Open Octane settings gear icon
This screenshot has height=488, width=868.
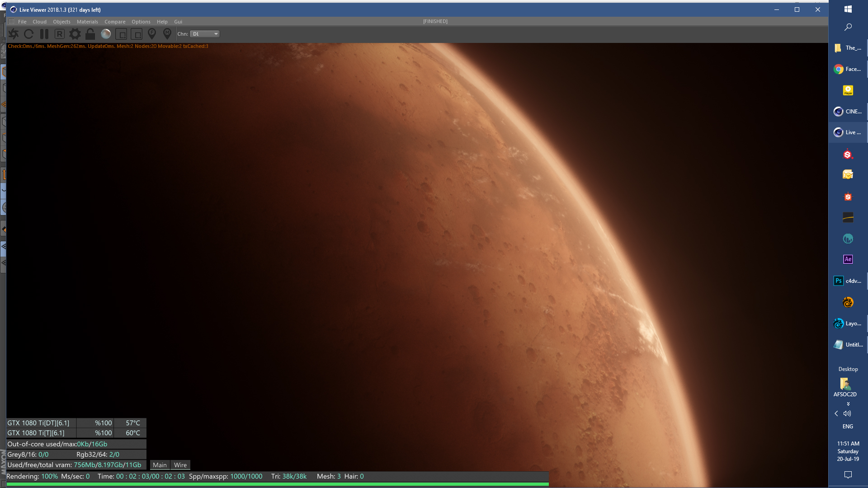75,34
